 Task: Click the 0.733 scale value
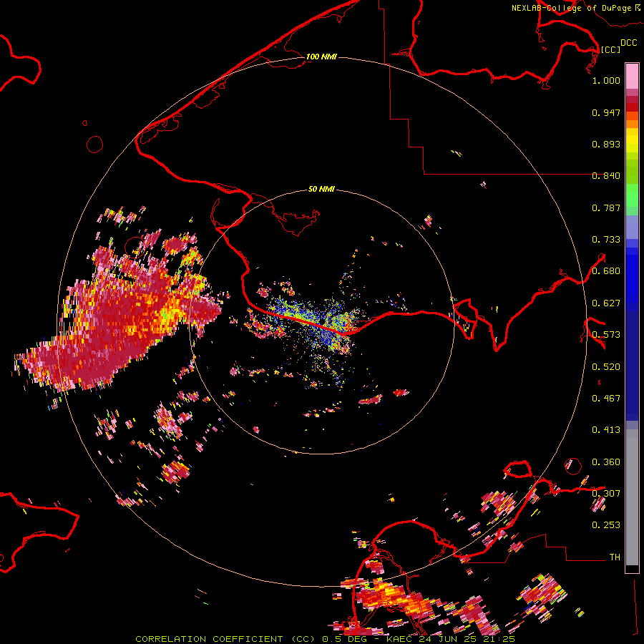pyautogui.click(x=606, y=240)
